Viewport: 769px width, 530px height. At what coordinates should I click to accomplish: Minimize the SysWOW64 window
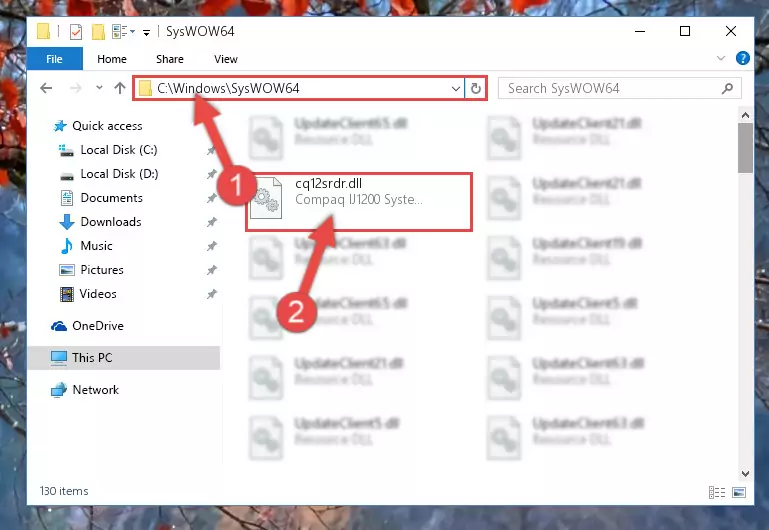click(640, 31)
